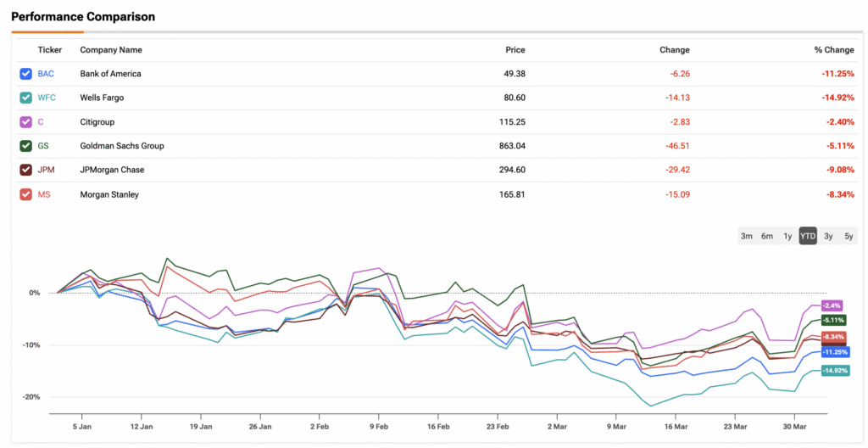Click the 294.60 price value
The width and height of the screenshot is (868, 448).
512,170
